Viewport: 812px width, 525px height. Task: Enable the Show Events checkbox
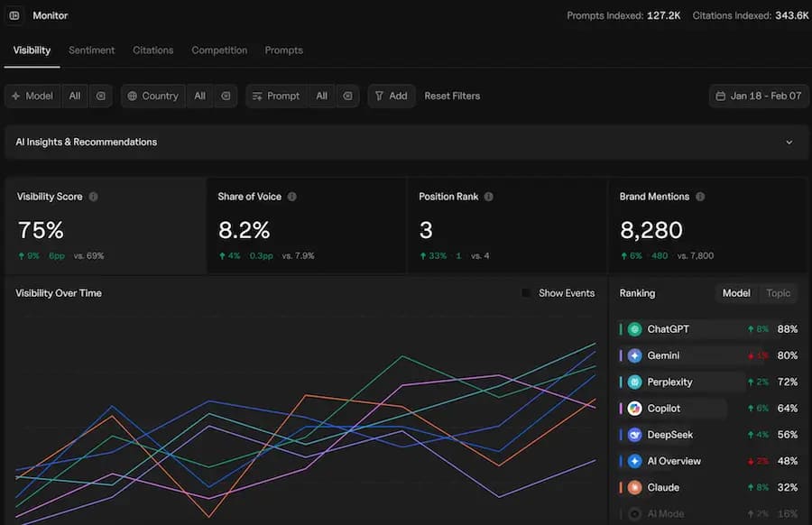point(526,293)
